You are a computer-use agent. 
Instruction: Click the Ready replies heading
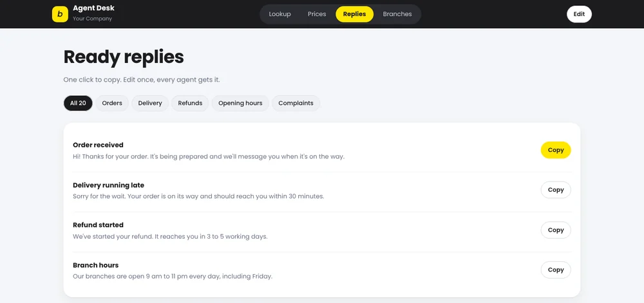[124, 57]
